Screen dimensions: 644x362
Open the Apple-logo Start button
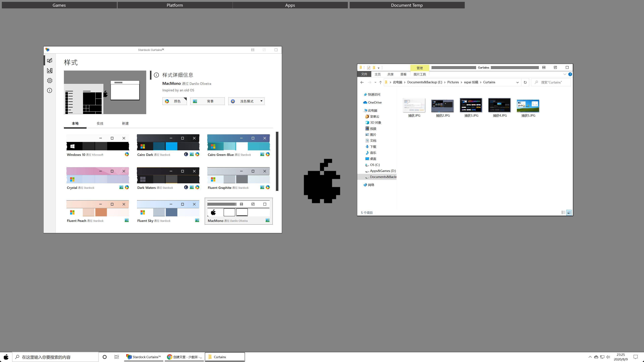(6, 357)
